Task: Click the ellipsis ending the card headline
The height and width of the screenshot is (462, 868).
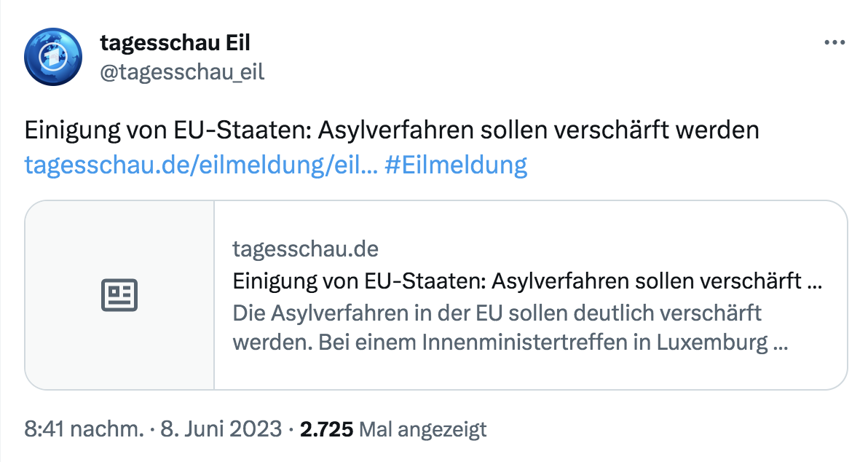Action: [816, 281]
